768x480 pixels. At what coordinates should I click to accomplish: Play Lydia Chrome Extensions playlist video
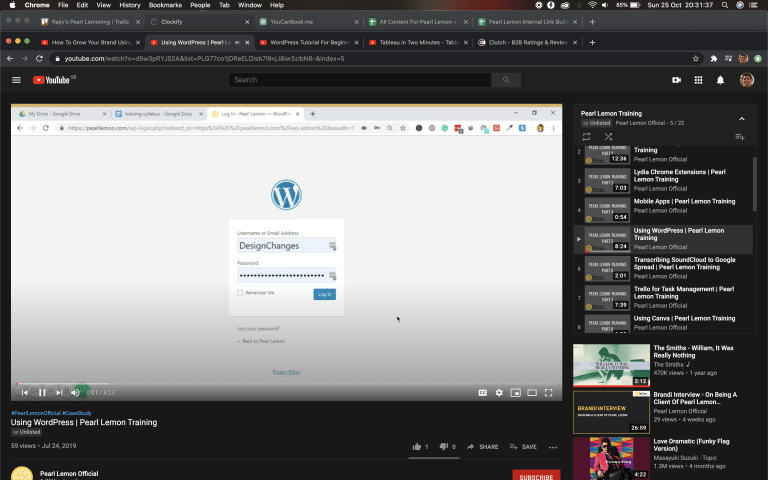(664, 181)
